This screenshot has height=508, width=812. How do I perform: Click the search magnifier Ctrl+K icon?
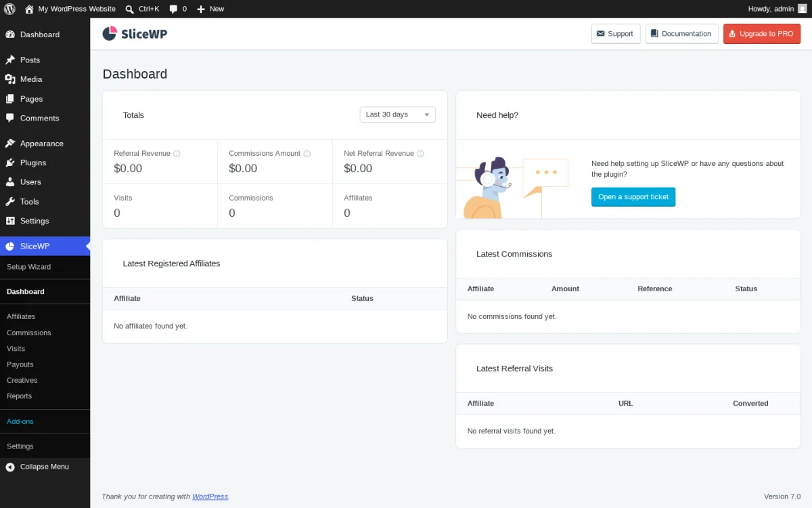coord(129,9)
